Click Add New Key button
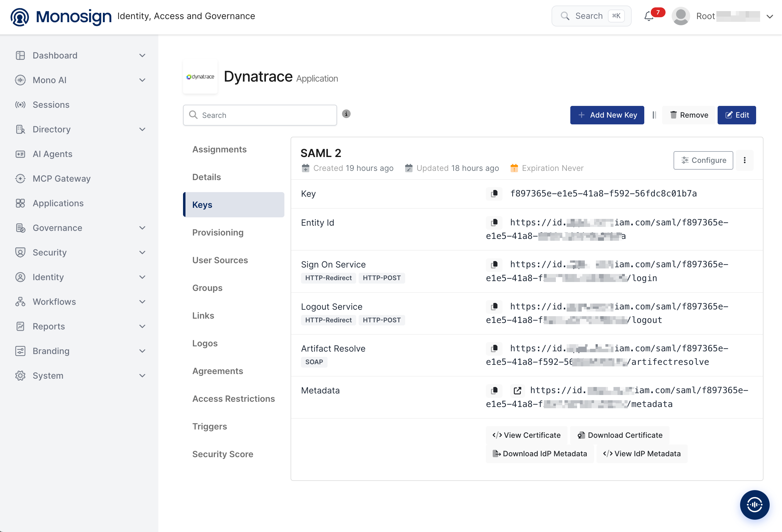782x532 pixels. [607, 115]
